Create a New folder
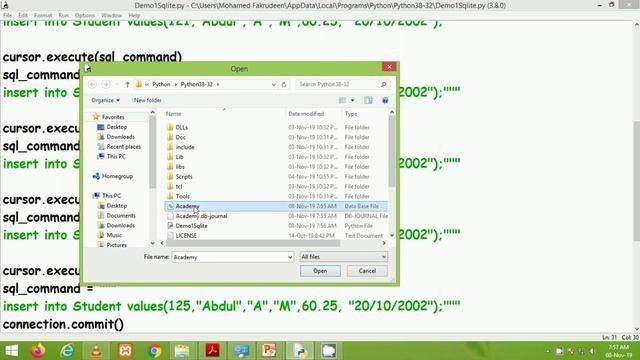The image size is (640, 360). [148, 100]
